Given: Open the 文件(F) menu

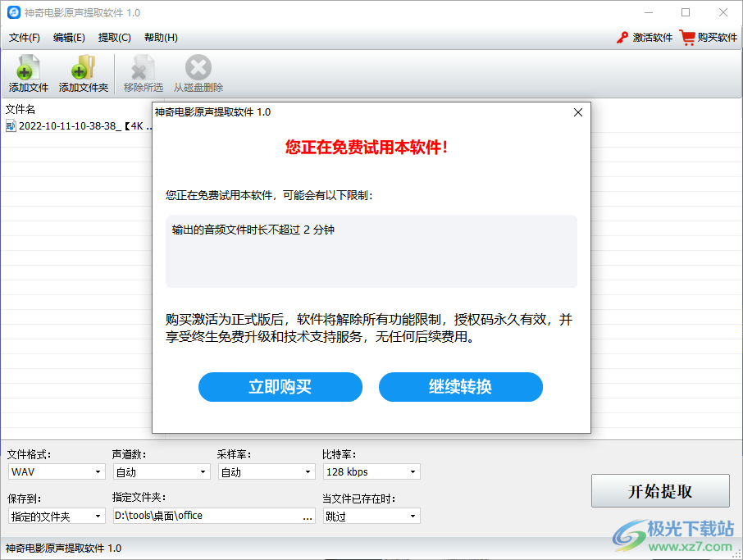Looking at the screenshot, I should point(25,37).
